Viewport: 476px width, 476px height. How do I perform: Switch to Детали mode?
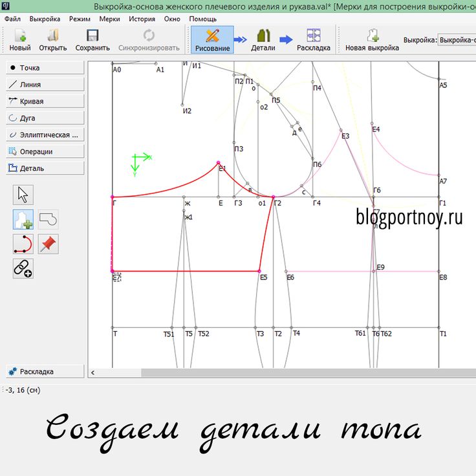point(263,39)
